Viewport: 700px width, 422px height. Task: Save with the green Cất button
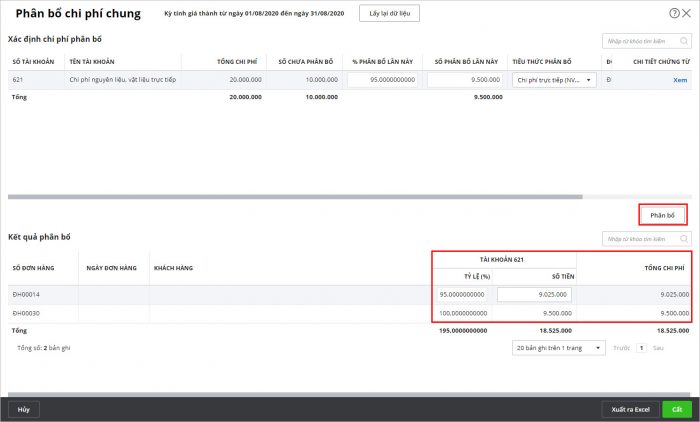(677, 409)
